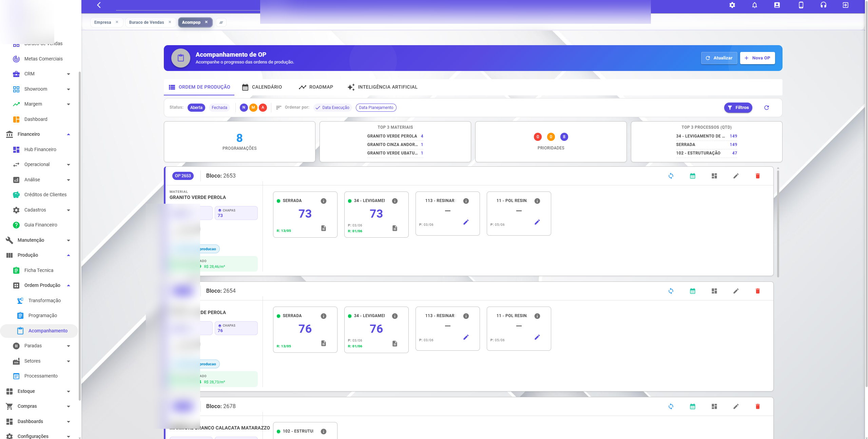The width and height of the screenshot is (868, 439).
Task: Delete Bloco 2653 order
Action: point(757,176)
